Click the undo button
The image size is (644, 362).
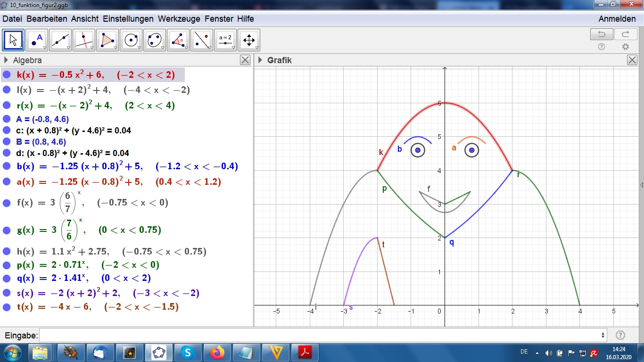602,34
